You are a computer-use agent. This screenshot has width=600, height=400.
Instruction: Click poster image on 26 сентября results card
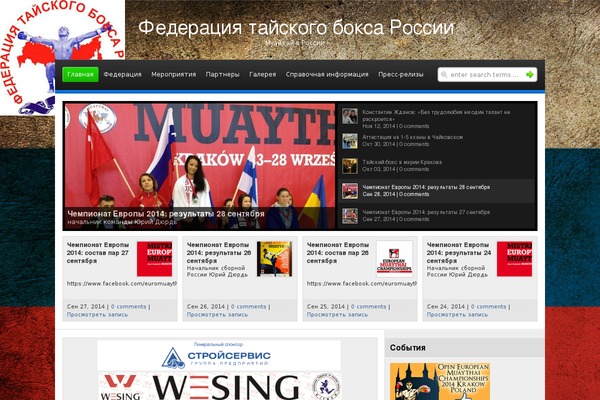[274, 259]
